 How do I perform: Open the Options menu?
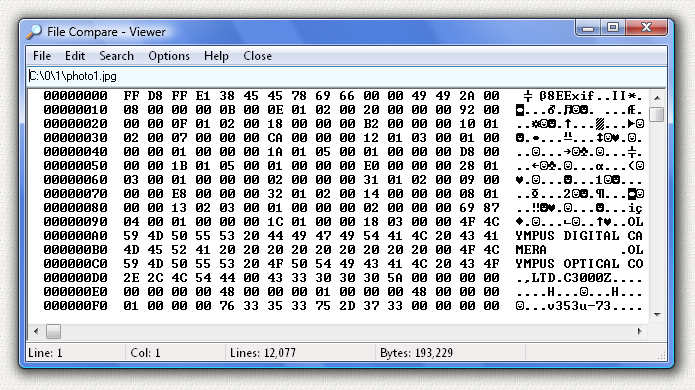pos(169,56)
